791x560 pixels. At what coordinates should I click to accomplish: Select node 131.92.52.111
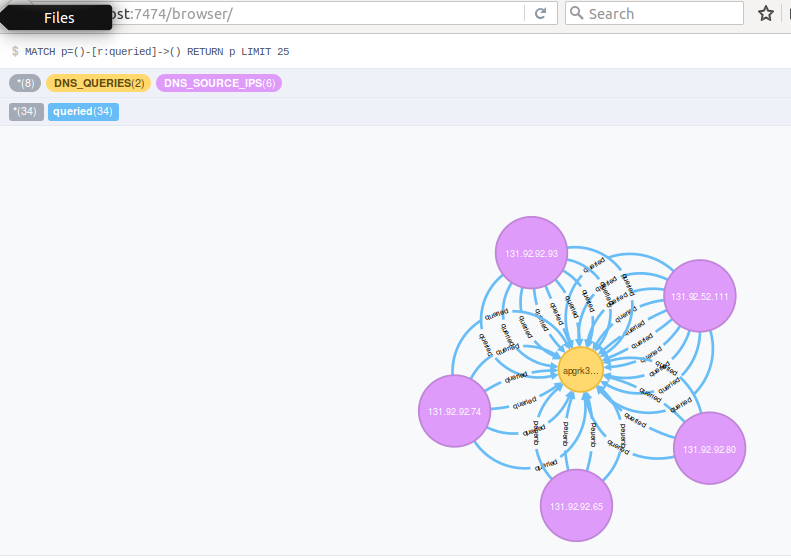click(700, 296)
